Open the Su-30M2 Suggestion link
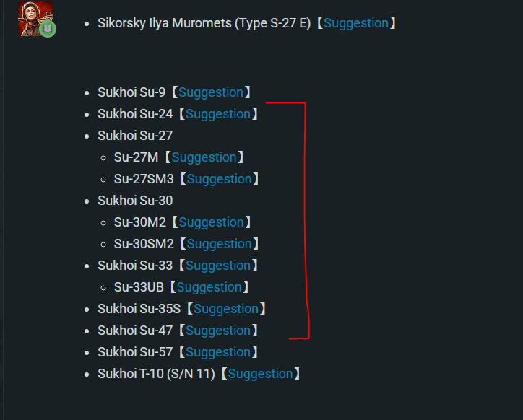Viewport: 523px width, 420px height. click(212, 222)
